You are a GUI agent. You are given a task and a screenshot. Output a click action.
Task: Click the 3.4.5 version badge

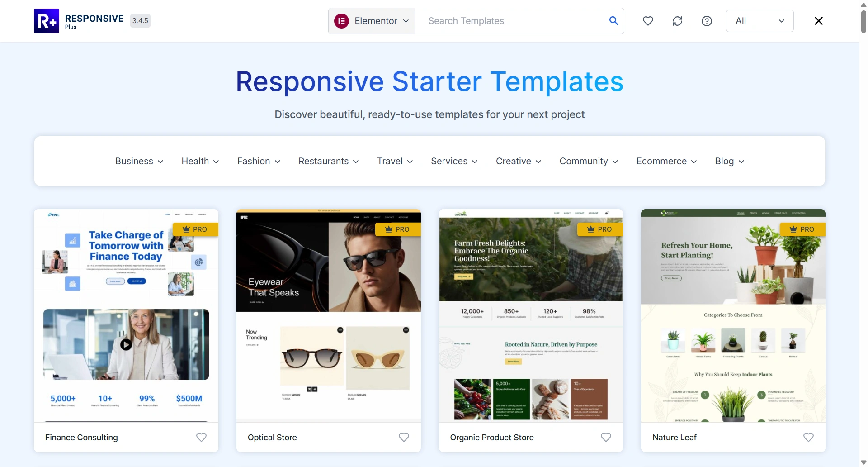coord(140,21)
